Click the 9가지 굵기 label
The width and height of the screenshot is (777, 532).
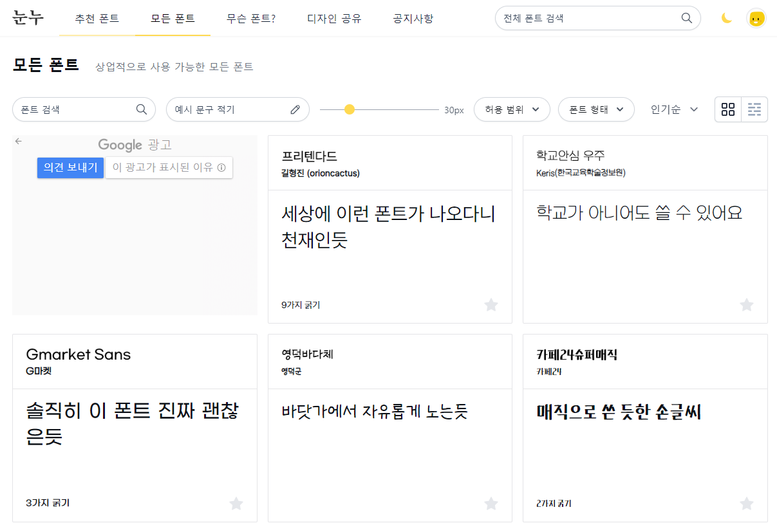301,305
